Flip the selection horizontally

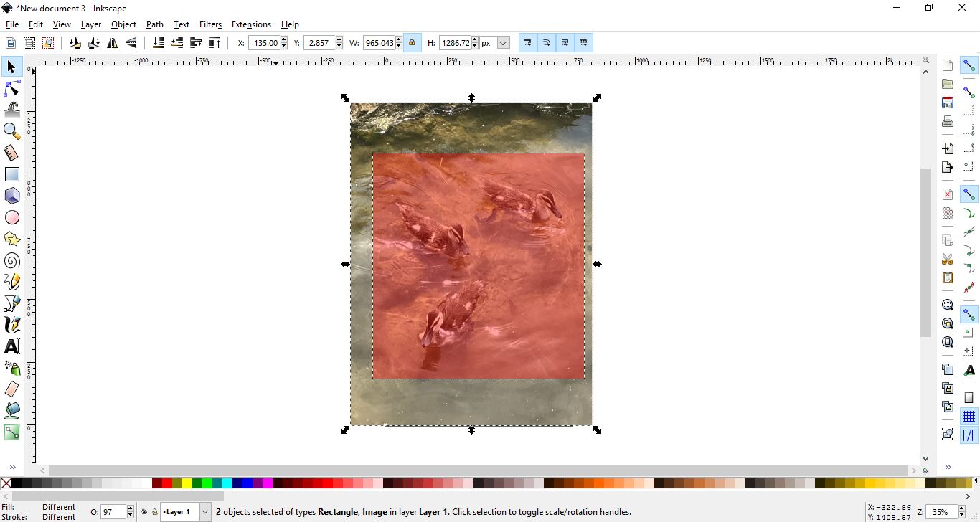(x=113, y=42)
